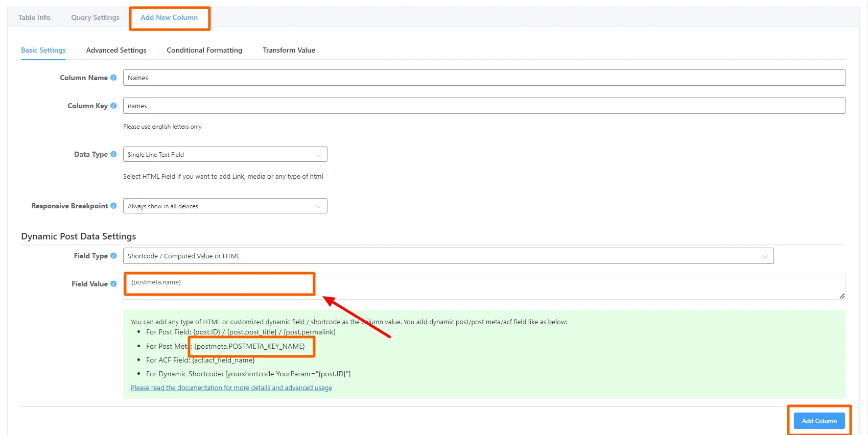
Task: Click the '{postmeta.POSTMETA_KEY_NAME}' example text
Action: 250,346
